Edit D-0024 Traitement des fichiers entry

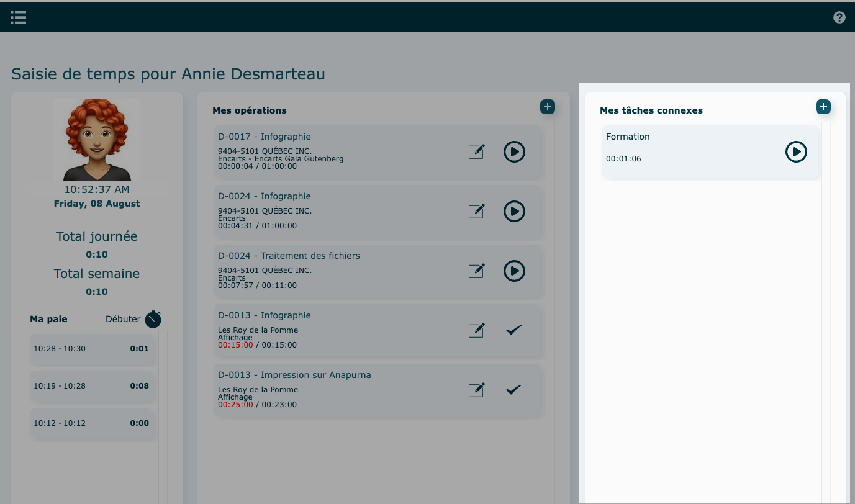point(476,271)
